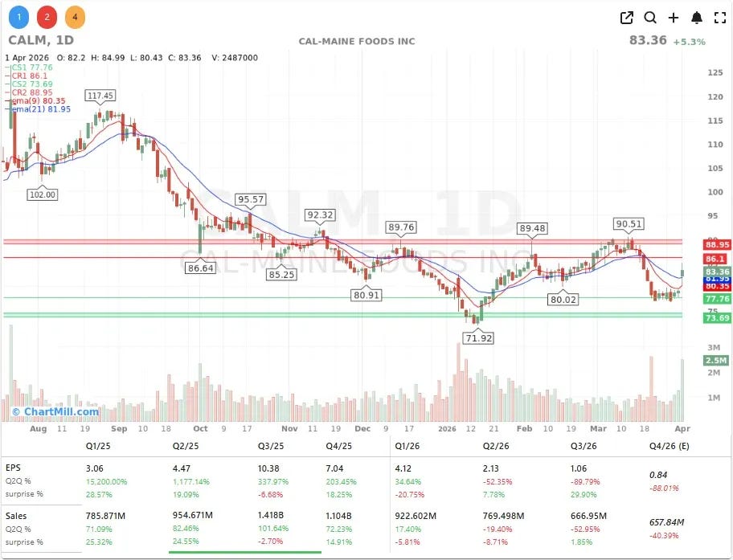This screenshot has width=733, height=560.
Task: Click the 71.92 low label
Action: [479, 337]
